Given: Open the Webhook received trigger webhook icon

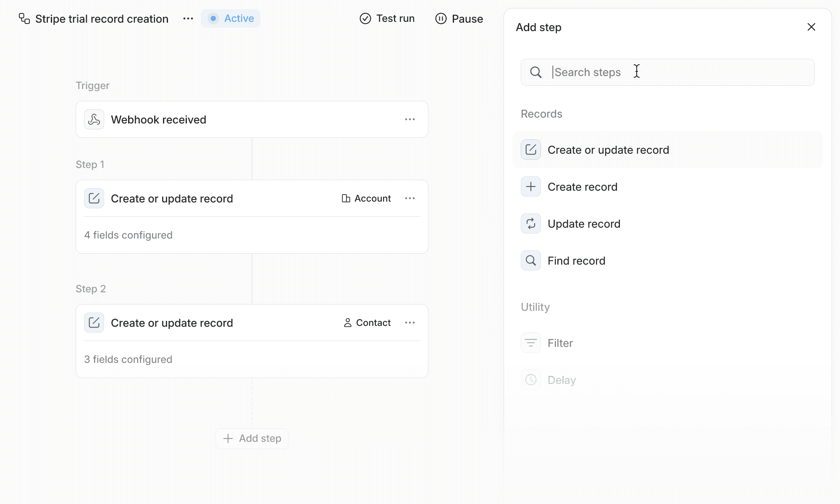Looking at the screenshot, I should (94, 120).
